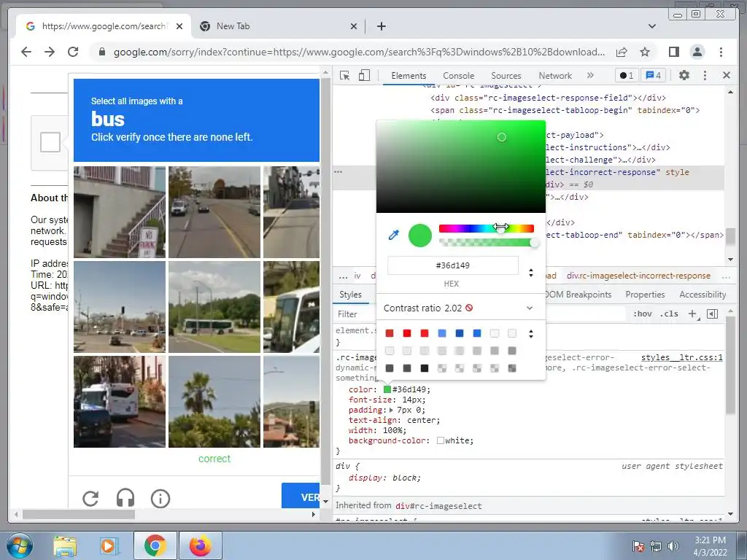Screen dimensions: 747x560
Task: Click the hue slider in the color picker
Action: pyautogui.click(x=486, y=228)
